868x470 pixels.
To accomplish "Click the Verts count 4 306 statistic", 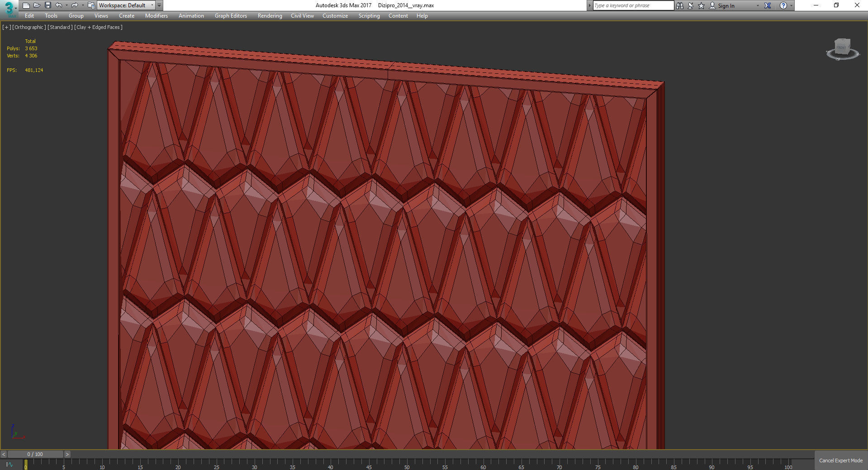I will pos(31,56).
